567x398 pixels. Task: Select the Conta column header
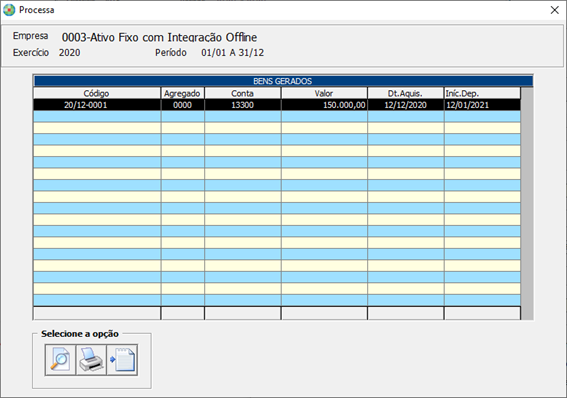pos(242,93)
